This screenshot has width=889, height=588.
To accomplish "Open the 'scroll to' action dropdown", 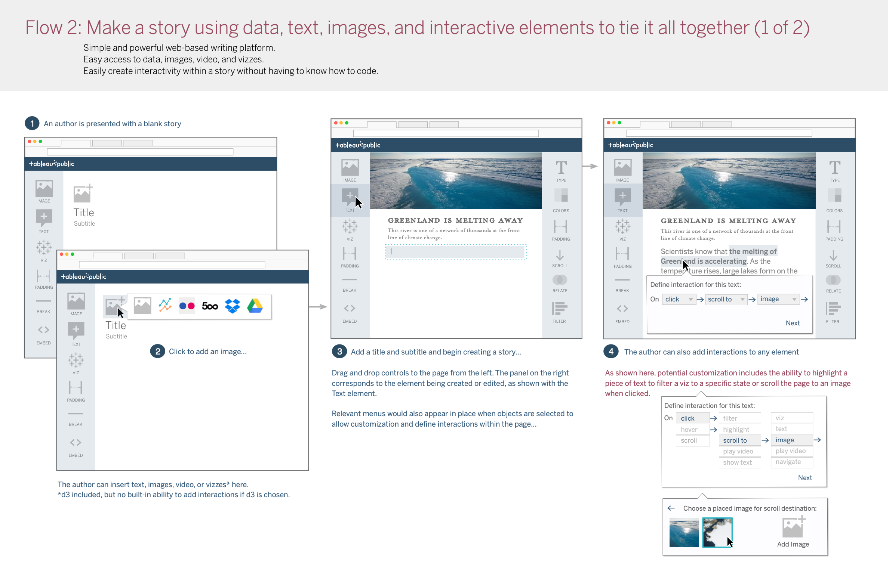I will 726,299.
